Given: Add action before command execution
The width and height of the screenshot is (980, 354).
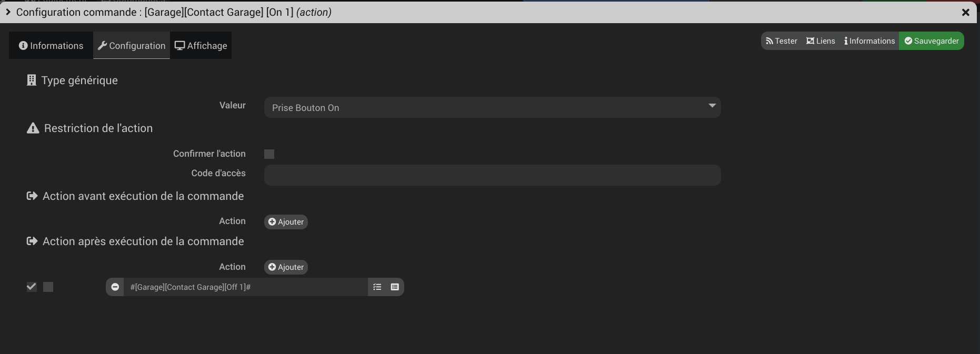Looking at the screenshot, I should click(x=286, y=222).
